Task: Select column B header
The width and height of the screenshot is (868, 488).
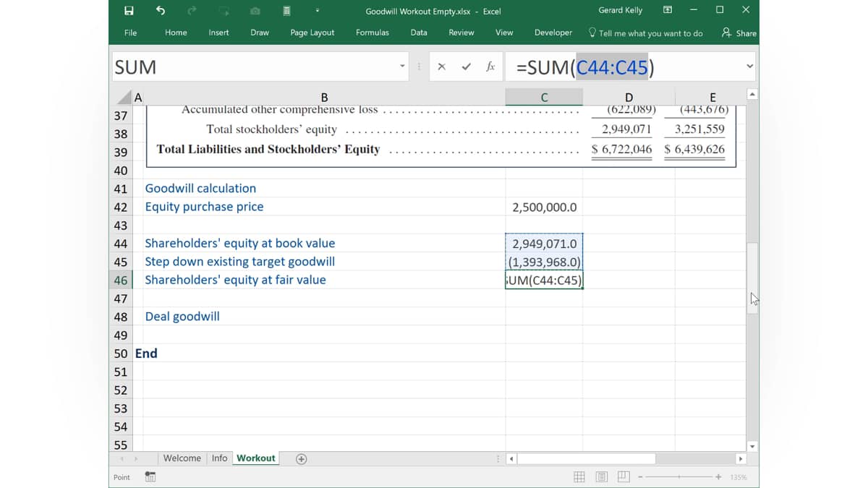Action: 324,98
